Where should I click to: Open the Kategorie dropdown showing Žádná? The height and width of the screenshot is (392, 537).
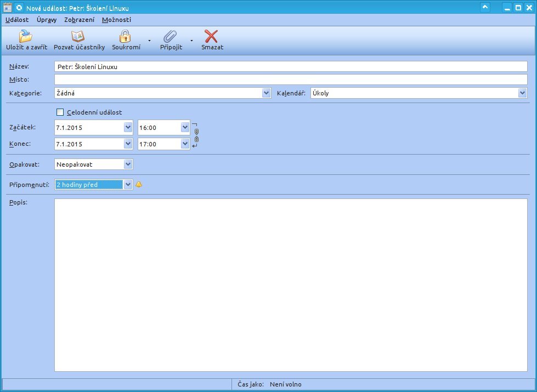[x=266, y=93]
